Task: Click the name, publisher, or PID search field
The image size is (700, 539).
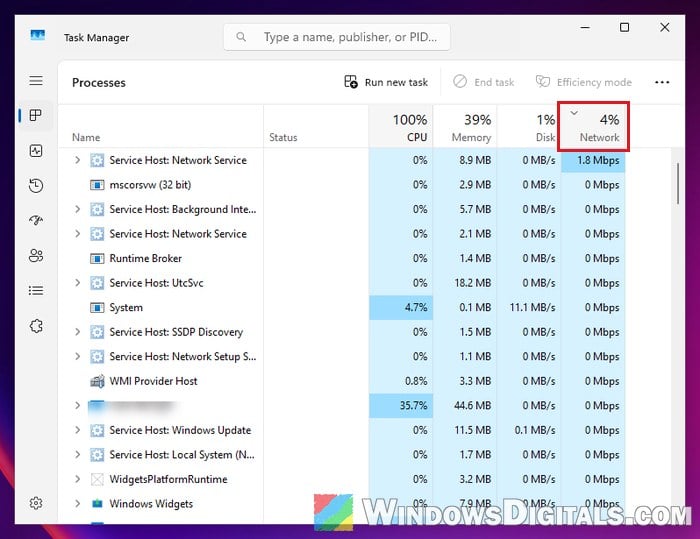Action: click(x=337, y=37)
